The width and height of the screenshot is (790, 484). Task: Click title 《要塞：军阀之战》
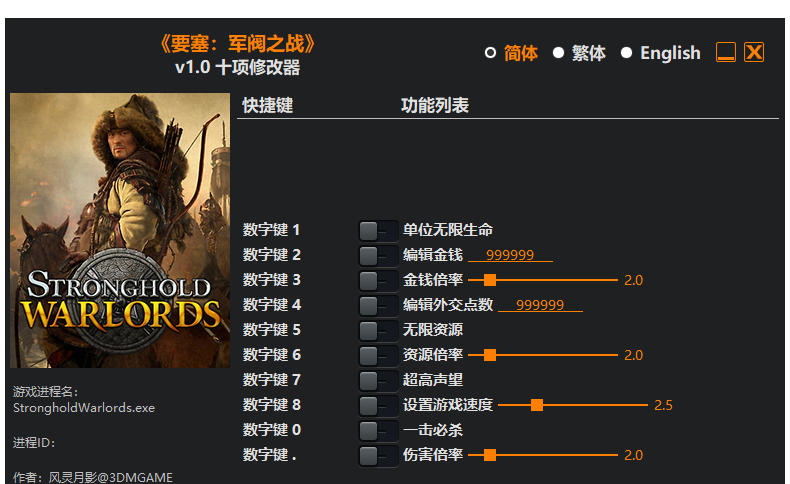click(x=237, y=44)
